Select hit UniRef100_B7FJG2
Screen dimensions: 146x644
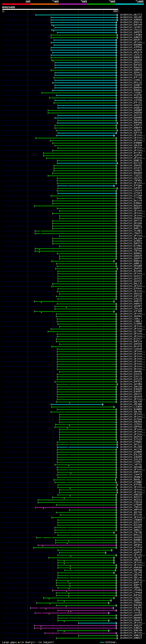click(131, 103)
